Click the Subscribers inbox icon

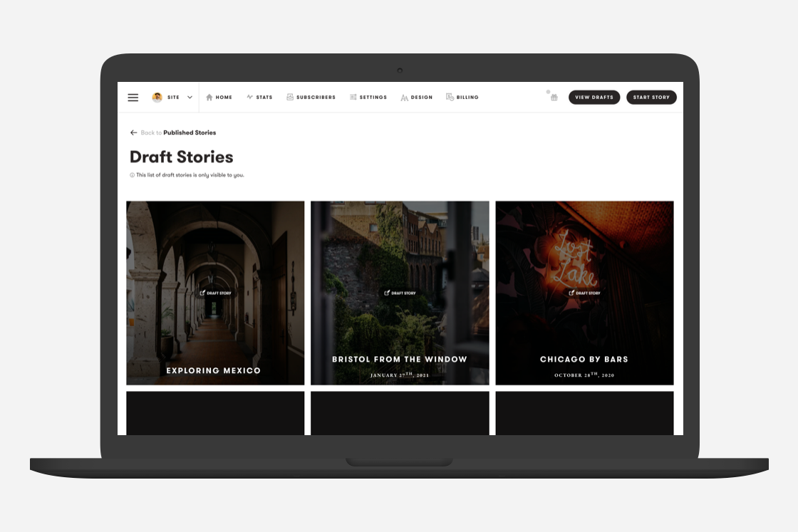pos(289,97)
